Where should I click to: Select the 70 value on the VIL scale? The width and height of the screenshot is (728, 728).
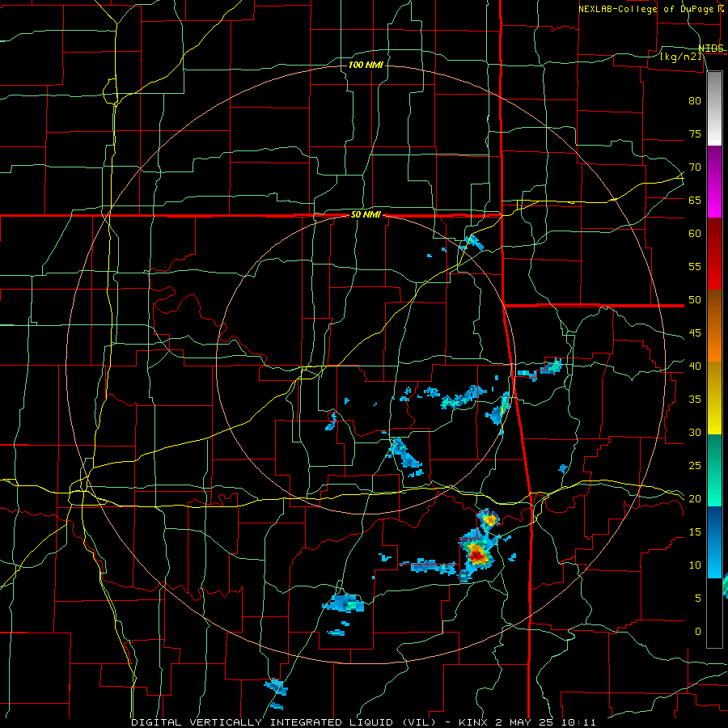coord(695,167)
